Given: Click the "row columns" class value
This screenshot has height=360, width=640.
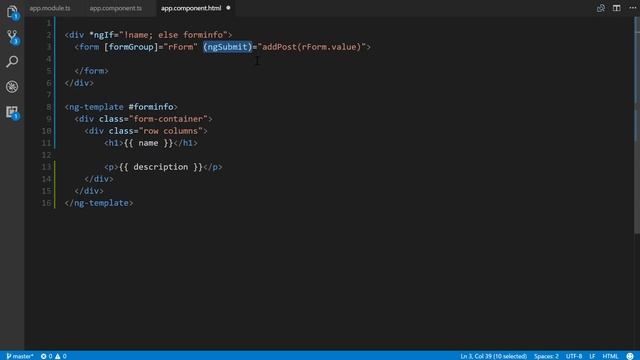Looking at the screenshot, I should tap(171, 131).
